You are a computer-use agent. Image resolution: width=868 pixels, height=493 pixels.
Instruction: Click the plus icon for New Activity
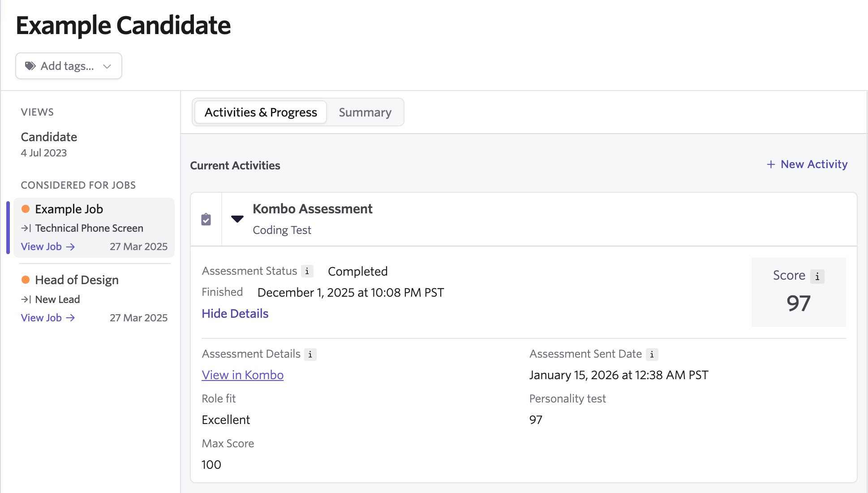click(771, 164)
